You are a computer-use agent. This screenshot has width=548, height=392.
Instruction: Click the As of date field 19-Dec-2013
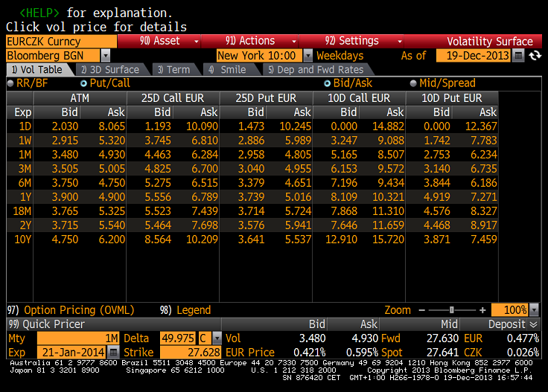[474, 56]
